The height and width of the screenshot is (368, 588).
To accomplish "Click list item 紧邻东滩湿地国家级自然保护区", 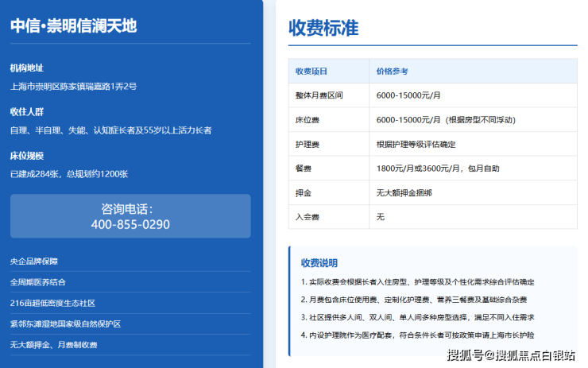I will click(x=130, y=324).
